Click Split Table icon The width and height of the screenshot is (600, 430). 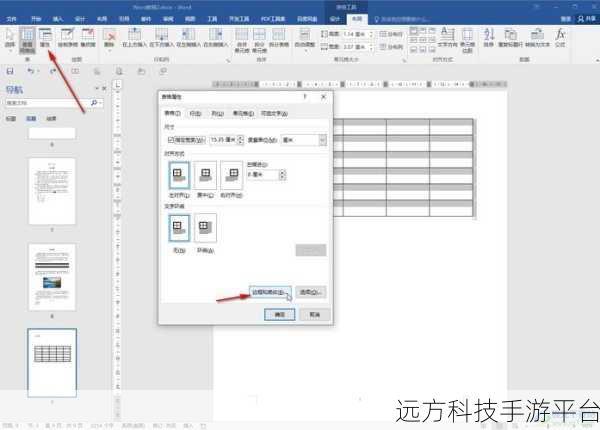click(x=279, y=38)
